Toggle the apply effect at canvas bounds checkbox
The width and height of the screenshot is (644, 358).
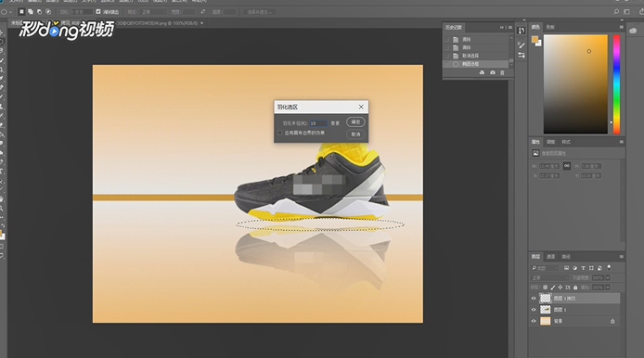pyautogui.click(x=280, y=133)
